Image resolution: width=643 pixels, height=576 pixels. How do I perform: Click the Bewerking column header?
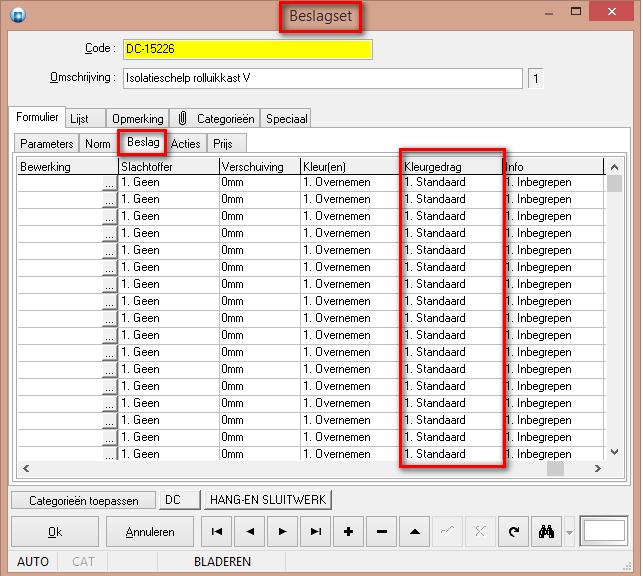click(68, 167)
